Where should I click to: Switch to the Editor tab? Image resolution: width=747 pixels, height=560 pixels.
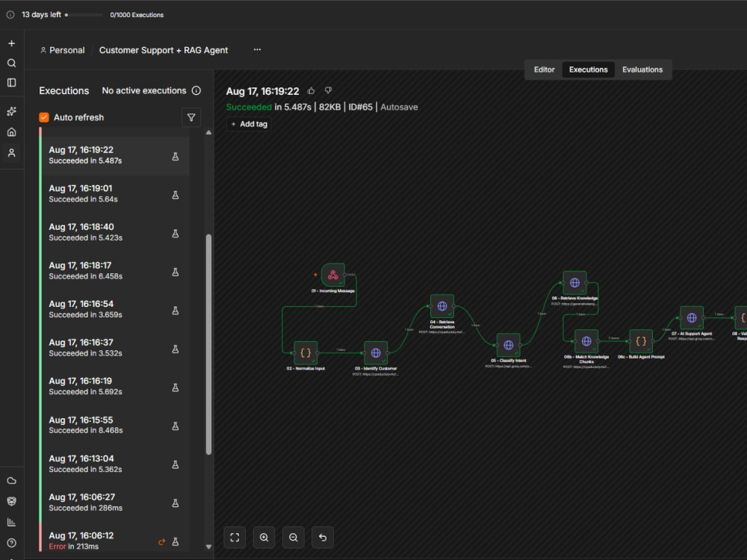[x=544, y=69]
